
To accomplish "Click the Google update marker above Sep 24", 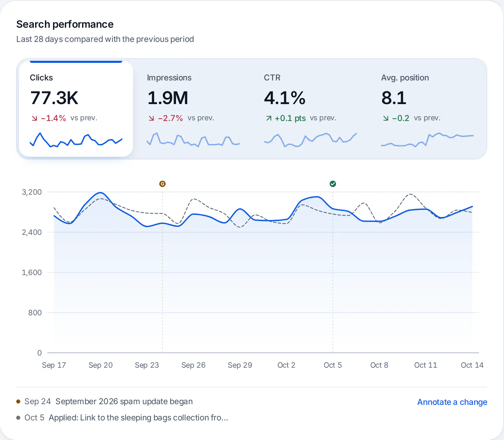I will [162, 184].
